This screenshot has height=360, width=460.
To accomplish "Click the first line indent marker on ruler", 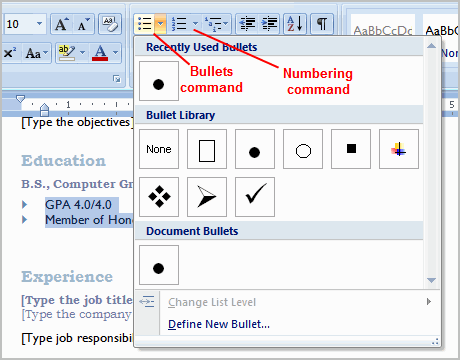I will click(20, 99).
